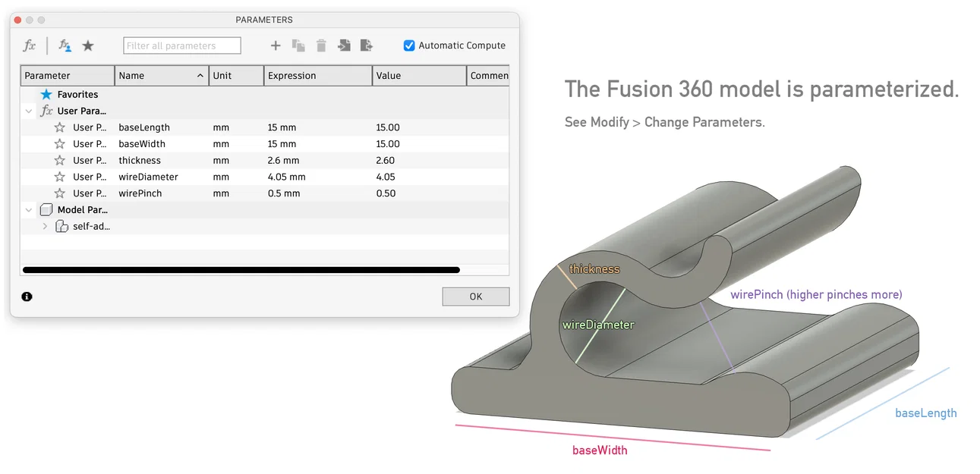
Task: Click the horizontal scrollbar in parameter table
Action: pyautogui.click(x=241, y=269)
